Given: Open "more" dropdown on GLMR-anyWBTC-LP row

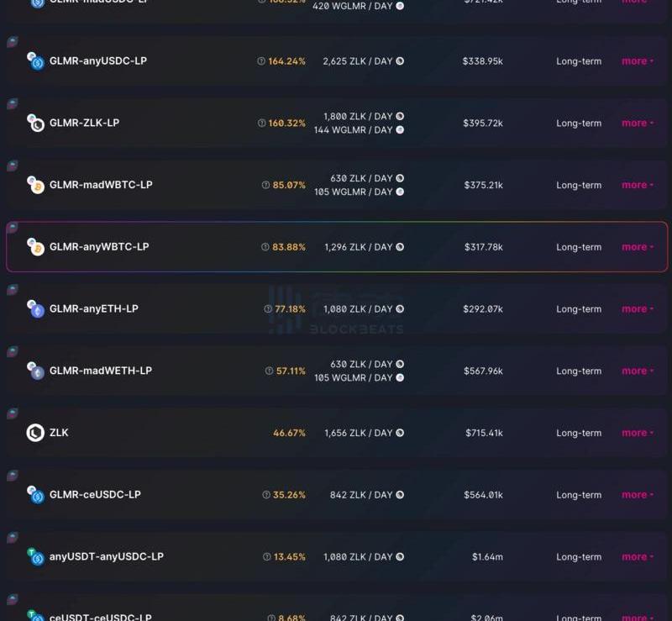Looking at the screenshot, I should 637,247.
